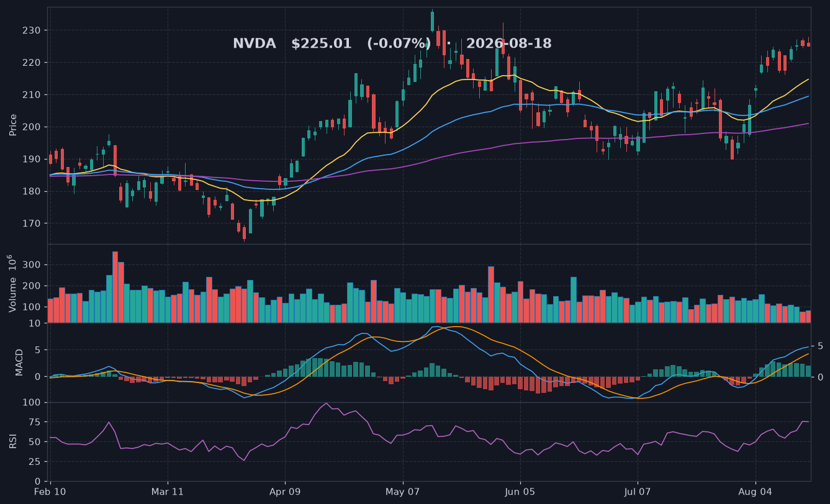This screenshot has width=830, height=504.
Task: Click the Volume axis title
Action: pyautogui.click(x=13, y=283)
